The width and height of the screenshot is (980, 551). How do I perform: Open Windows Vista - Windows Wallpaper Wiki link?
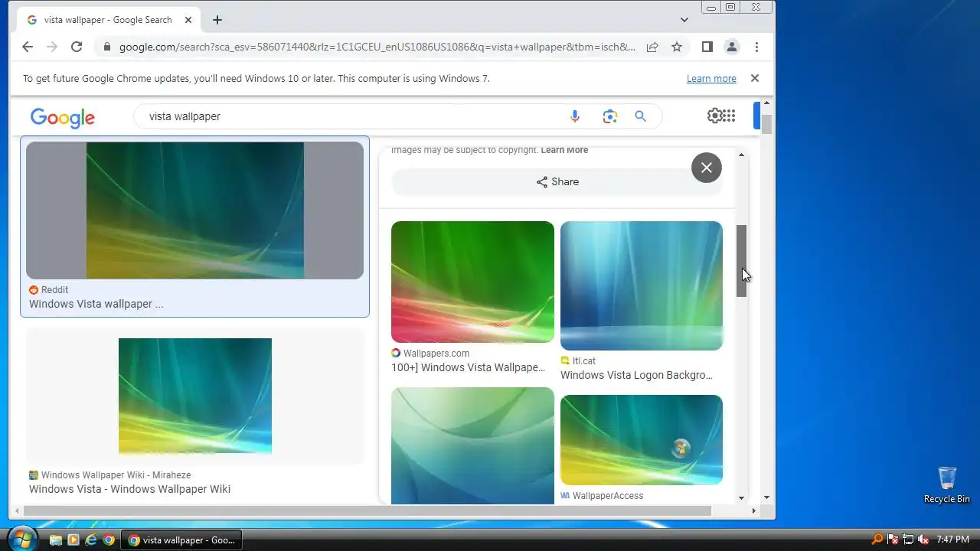(x=129, y=489)
